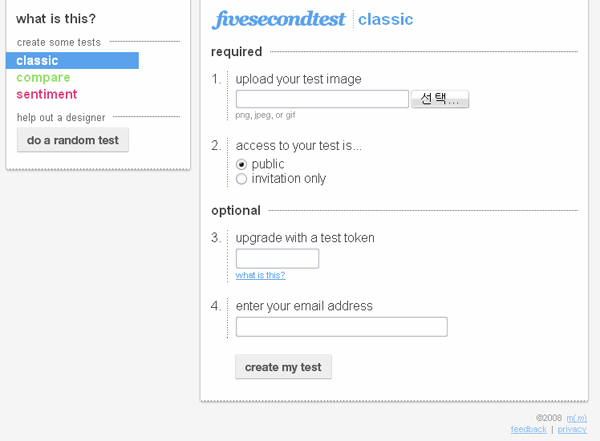Viewport: 600px width, 441px height.
Task: Select the classic test type in sidebar
Action: point(72,60)
